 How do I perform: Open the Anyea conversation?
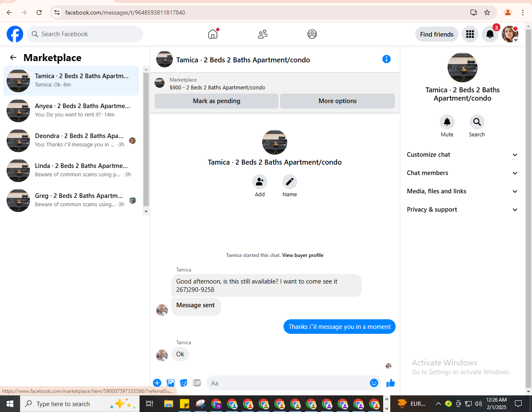point(71,111)
